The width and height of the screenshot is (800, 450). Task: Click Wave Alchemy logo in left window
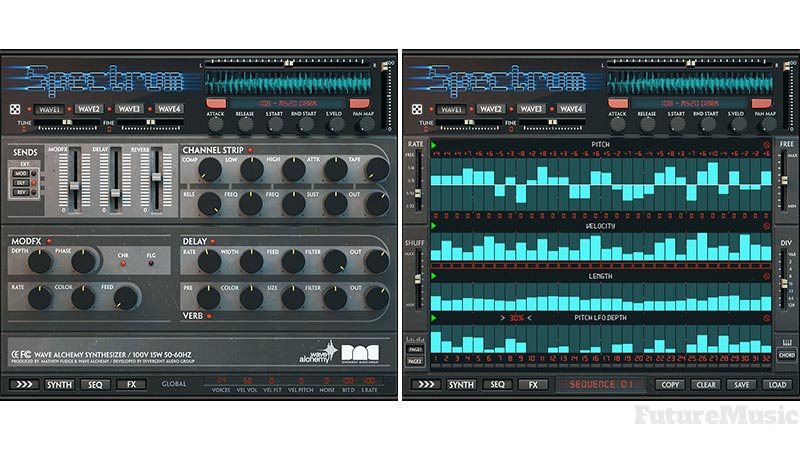318,353
